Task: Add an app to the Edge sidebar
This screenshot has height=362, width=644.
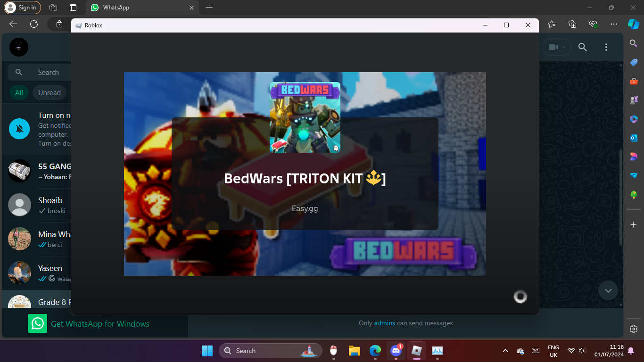Action: click(634, 225)
